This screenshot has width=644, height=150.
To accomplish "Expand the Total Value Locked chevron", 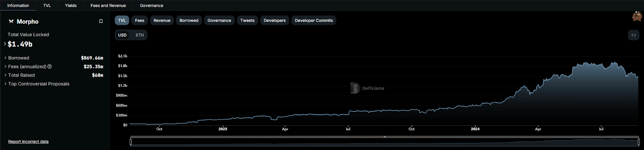I will [x=5, y=44].
